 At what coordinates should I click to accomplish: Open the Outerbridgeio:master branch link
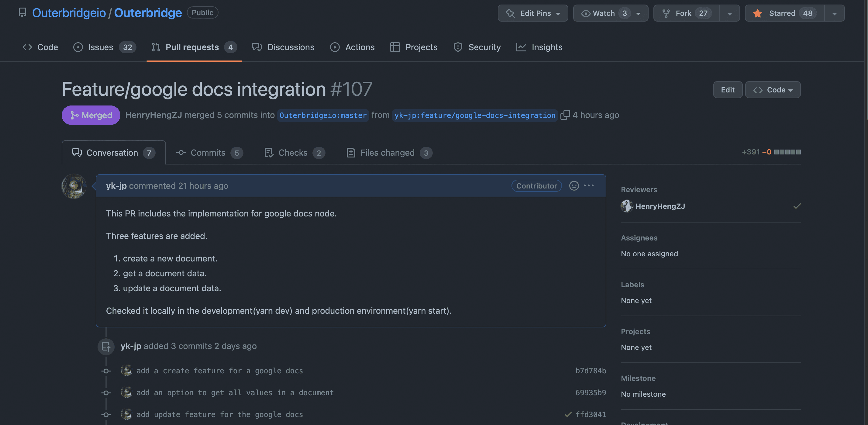[323, 115]
